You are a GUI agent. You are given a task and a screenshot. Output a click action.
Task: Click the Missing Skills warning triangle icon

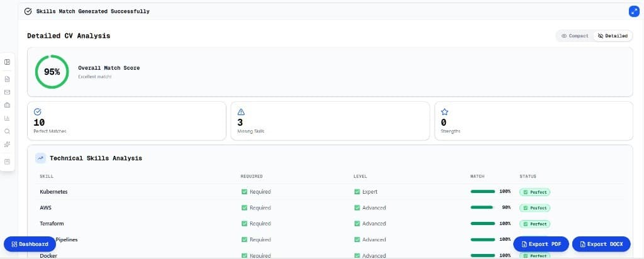(x=241, y=112)
